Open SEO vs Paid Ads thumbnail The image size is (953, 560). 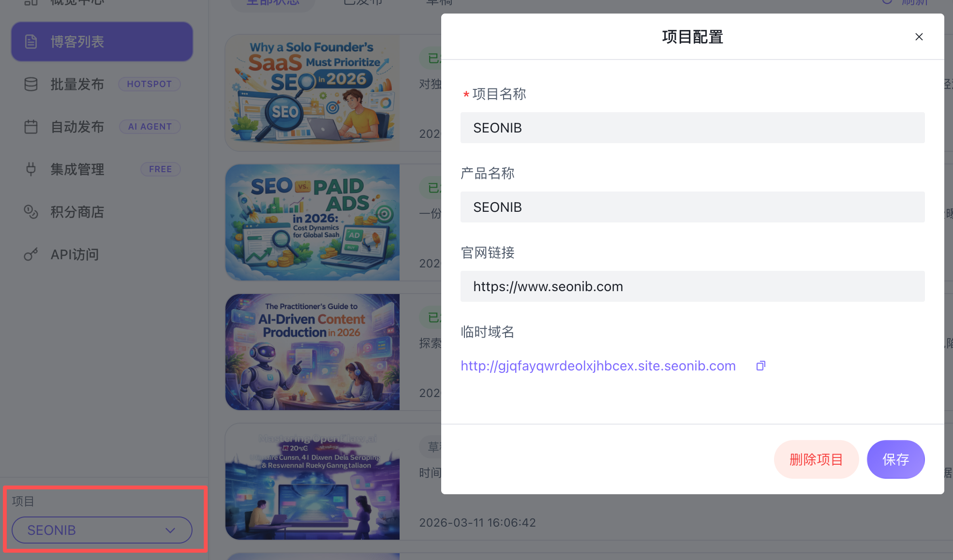[x=313, y=222]
